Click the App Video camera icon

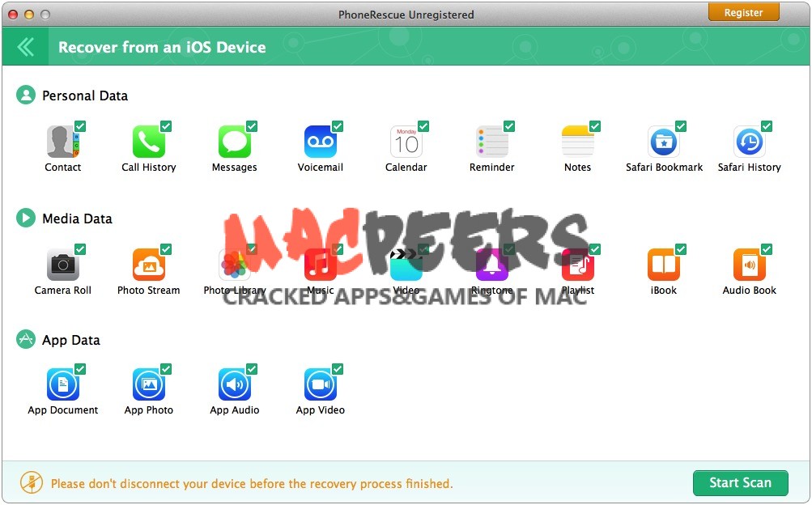[x=320, y=384]
